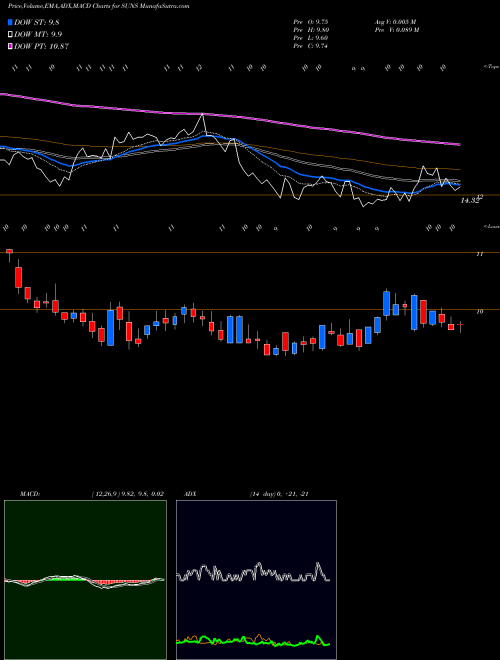This screenshot has height=660, width=500.
Task: Click the 'Pre H: 9.89' high value
Action: click(x=311, y=29)
